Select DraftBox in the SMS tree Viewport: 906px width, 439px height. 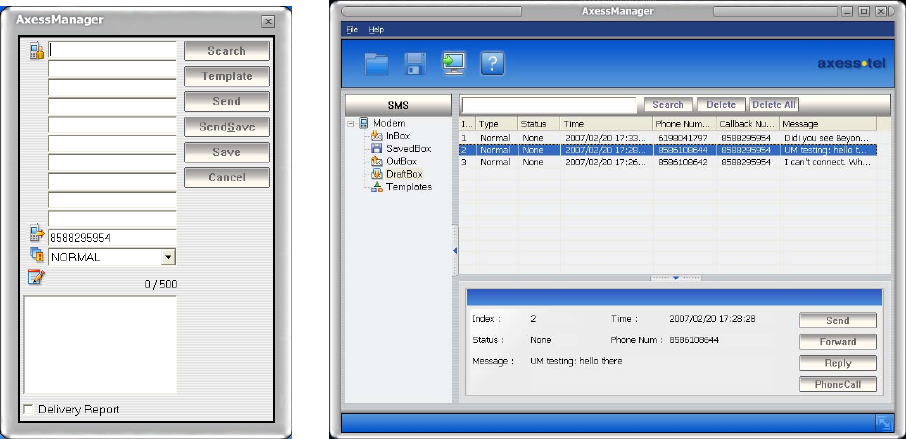(404, 174)
